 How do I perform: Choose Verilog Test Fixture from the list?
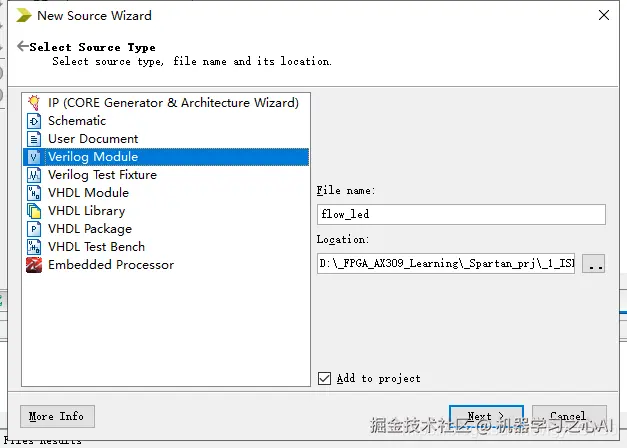[x=166, y=175]
